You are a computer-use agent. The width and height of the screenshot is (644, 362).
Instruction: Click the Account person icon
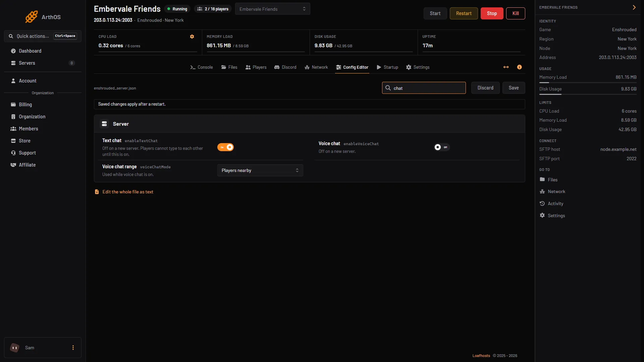13,81
